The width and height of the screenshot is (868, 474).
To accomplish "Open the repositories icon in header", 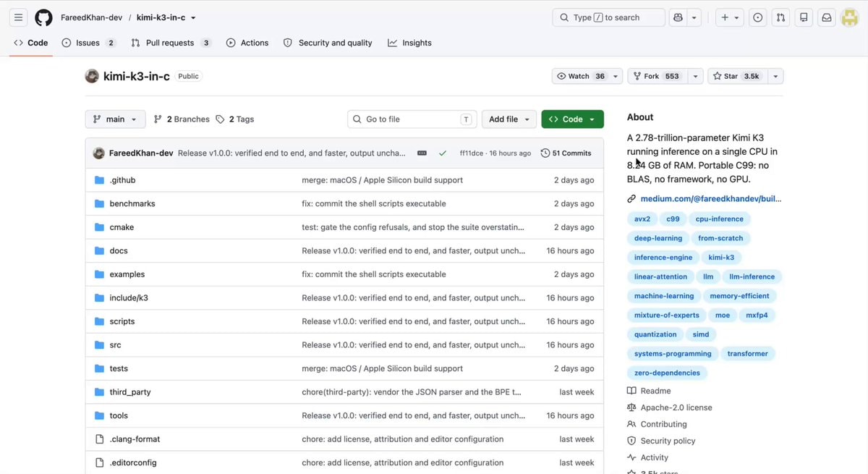I will (x=804, y=17).
